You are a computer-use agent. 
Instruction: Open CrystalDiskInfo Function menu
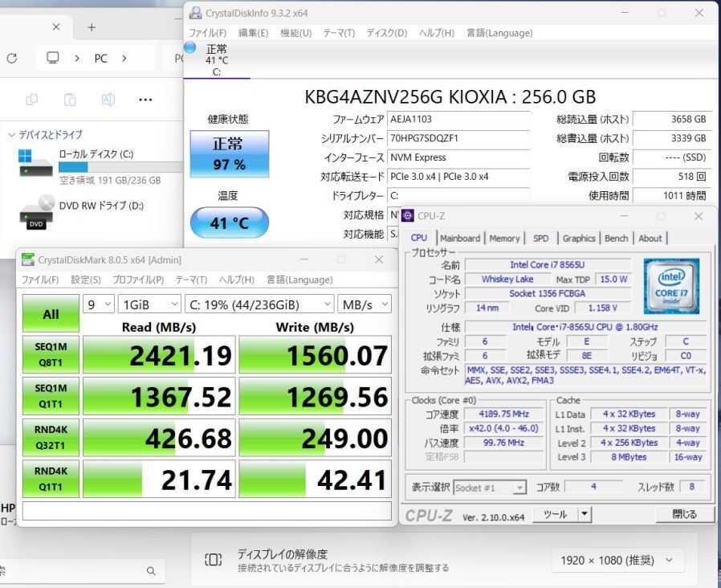[295, 33]
